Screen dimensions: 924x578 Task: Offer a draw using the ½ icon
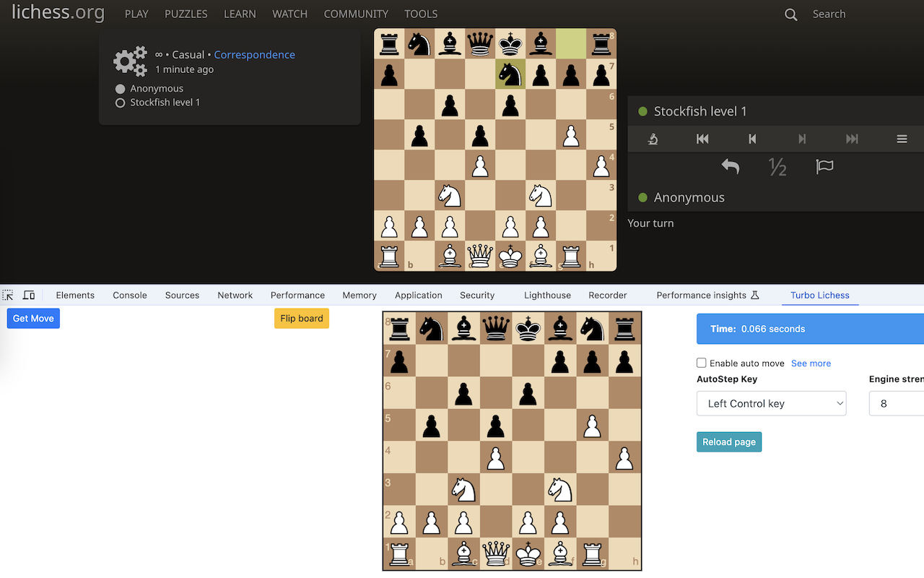tap(777, 167)
